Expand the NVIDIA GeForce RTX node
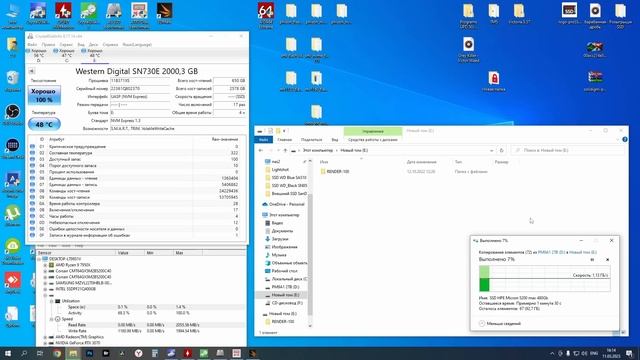The width and height of the screenshot is (640, 360). tap(45, 343)
